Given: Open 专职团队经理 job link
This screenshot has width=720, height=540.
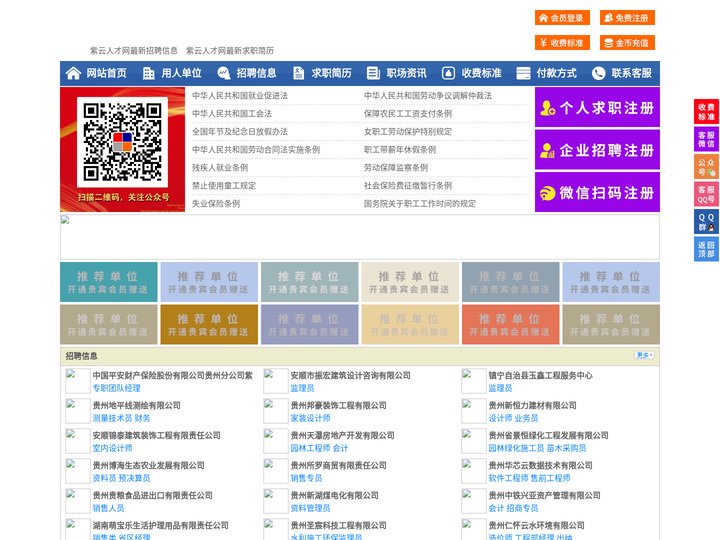Looking at the screenshot, I should click(x=116, y=388).
